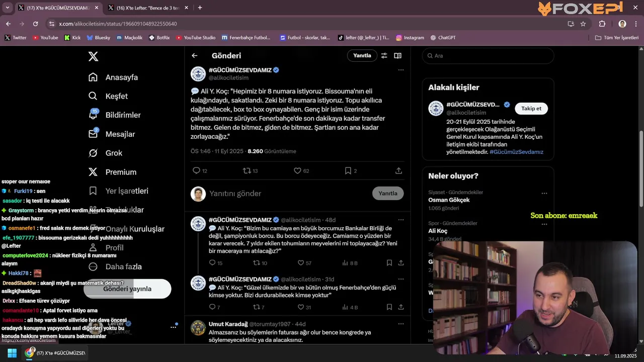Open Kick bookmark

[72, 38]
